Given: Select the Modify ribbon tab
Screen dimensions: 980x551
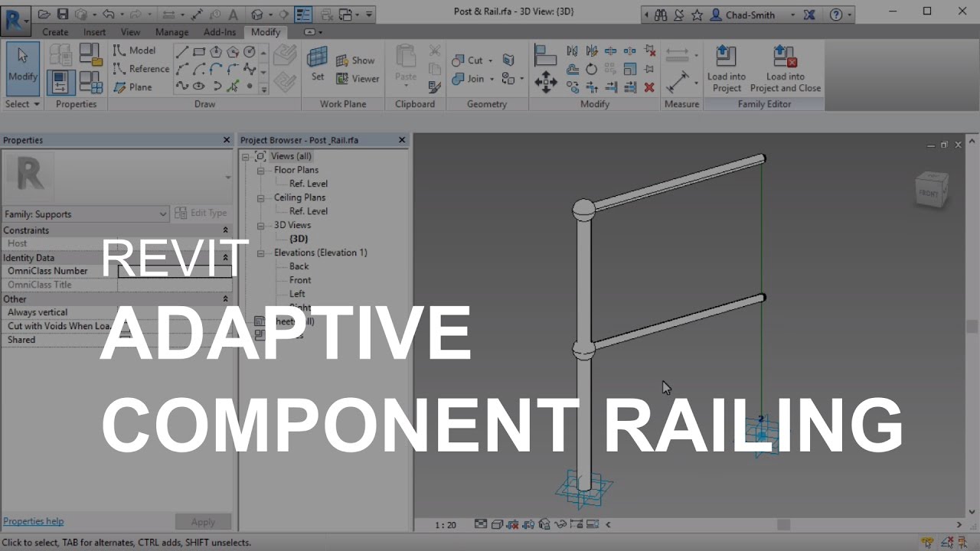Looking at the screenshot, I should click(x=266, y=32).
